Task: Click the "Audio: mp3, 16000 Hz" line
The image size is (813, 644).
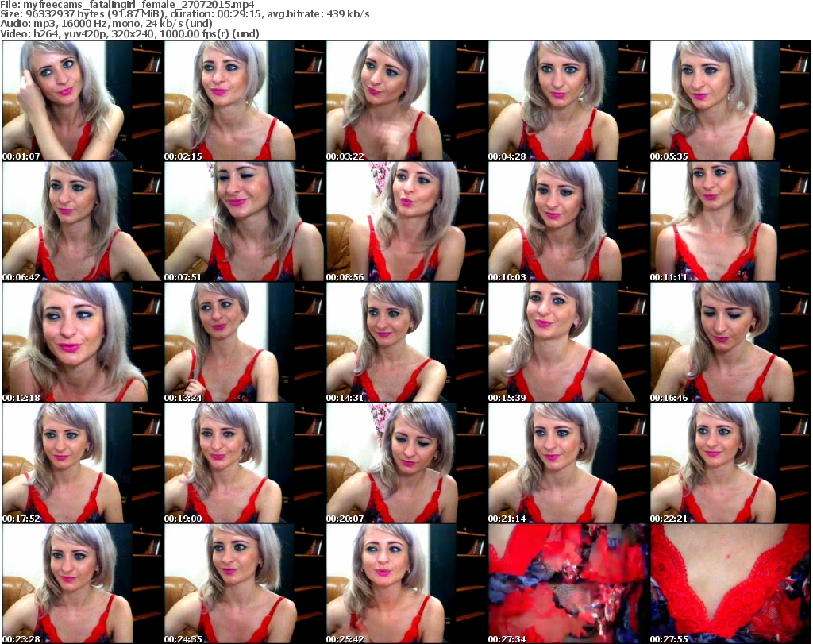Action: pos(106,24)
